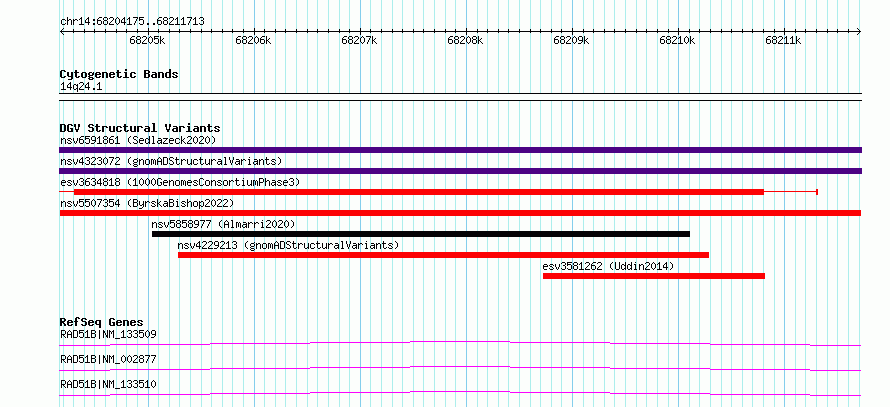Click esv3634818 (1000GenomesConsortiumPhase3) label

pos(180,182)
